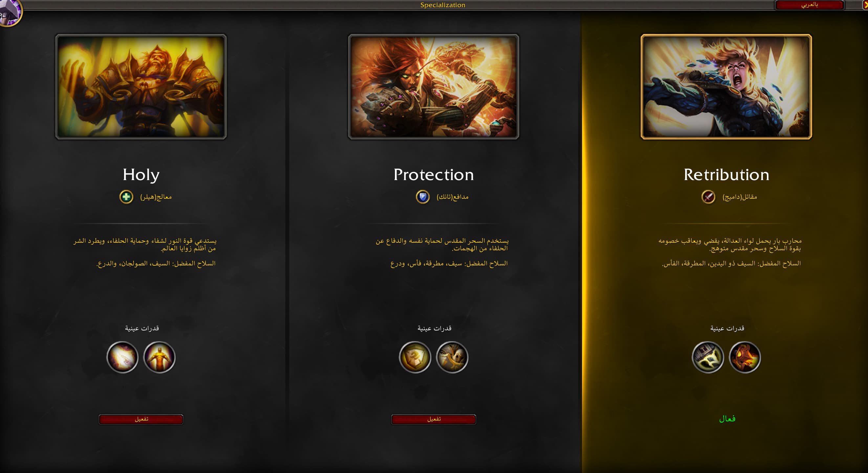The width and height of the screenshot is (868, 473).
Task: Select the Holy specialization artwork
Action: [141, 87]
